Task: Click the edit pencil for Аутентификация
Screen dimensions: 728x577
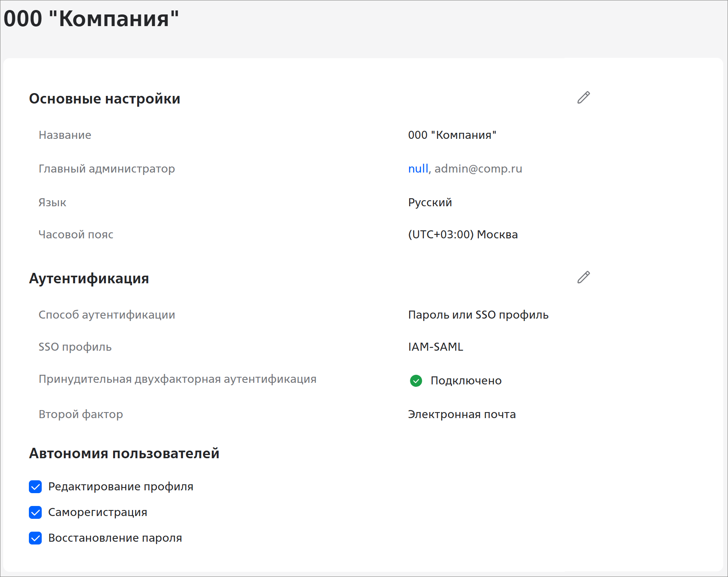Action: click(583, 277)
